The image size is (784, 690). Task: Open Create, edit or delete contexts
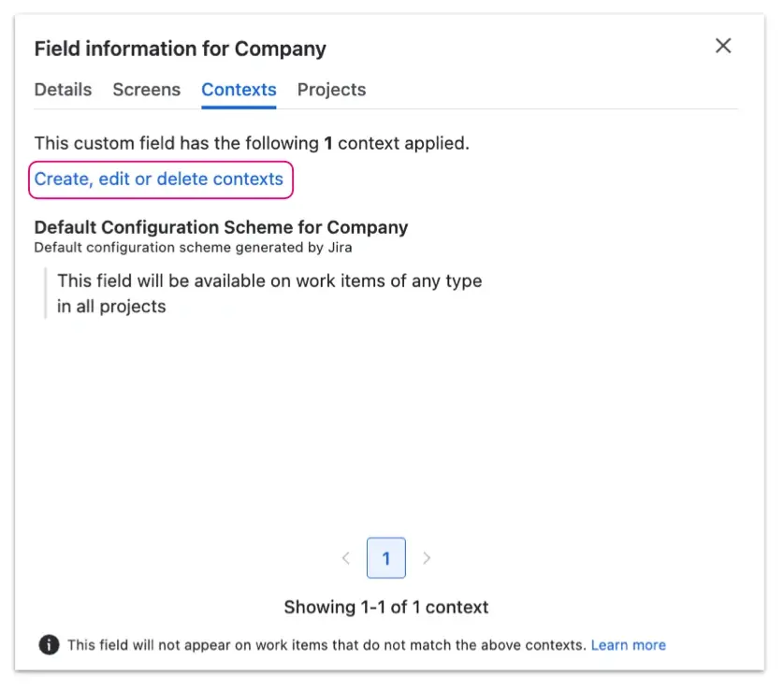pyautogui.click(x=159, y=179)
